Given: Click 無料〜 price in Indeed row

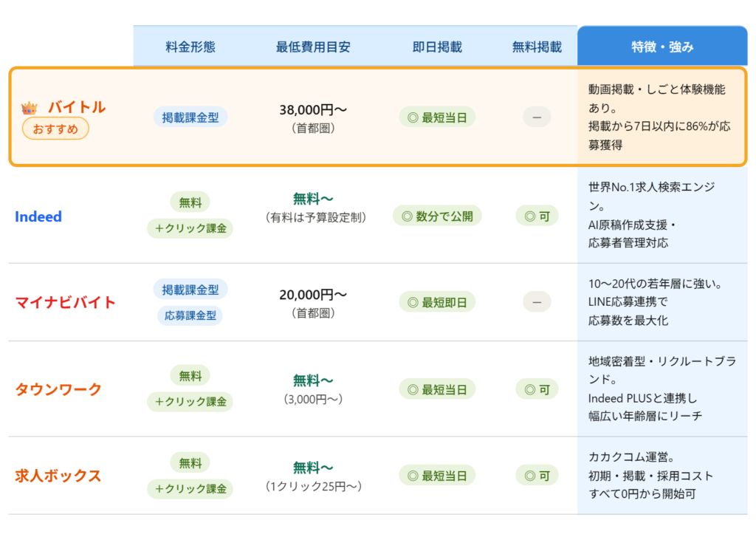Looking at the screenshot, I should pos(313,198).
